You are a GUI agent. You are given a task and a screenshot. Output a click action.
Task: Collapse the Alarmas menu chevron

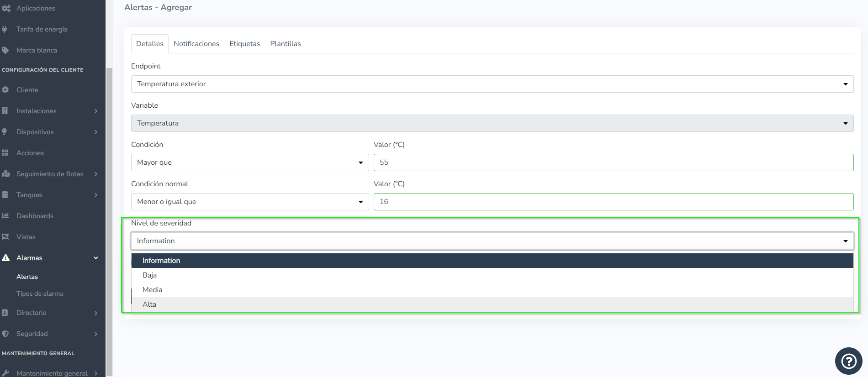96,258
